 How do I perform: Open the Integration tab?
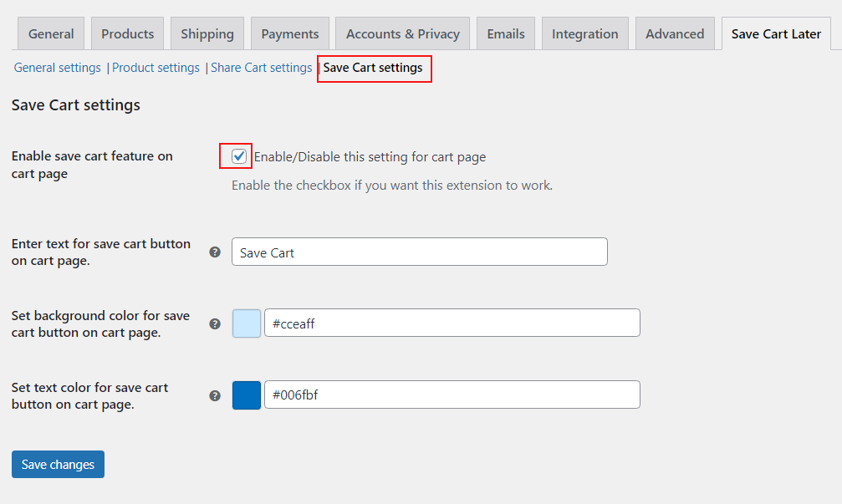tap(584, 33)
